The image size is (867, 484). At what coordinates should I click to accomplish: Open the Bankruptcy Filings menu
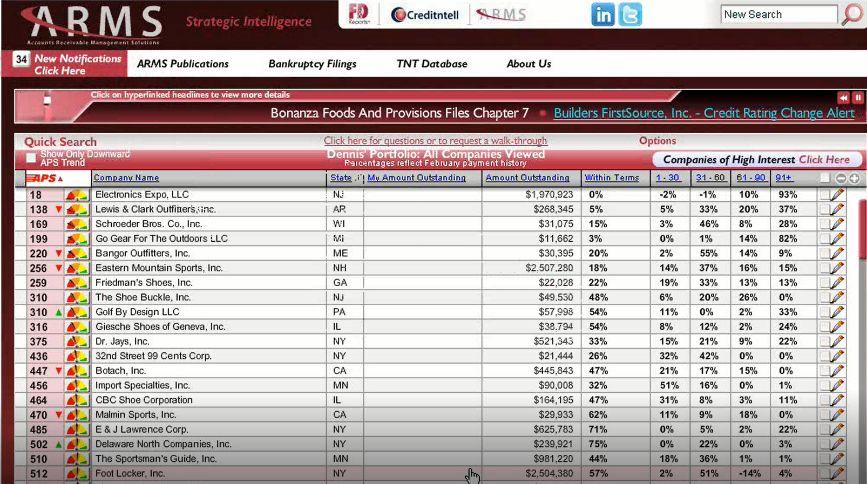[x=312, y=64]
